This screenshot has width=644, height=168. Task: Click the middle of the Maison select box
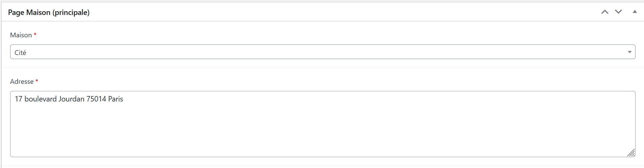(x=322, y=52)
